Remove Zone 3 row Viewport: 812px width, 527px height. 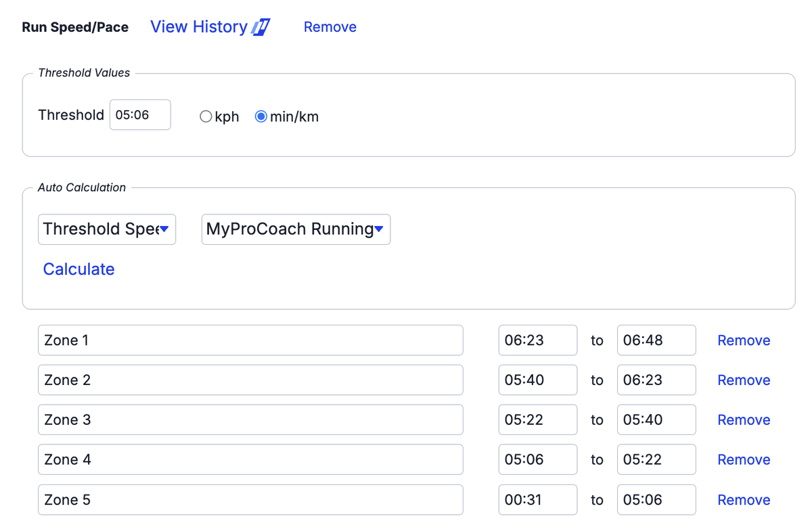(x=744, y=420)
